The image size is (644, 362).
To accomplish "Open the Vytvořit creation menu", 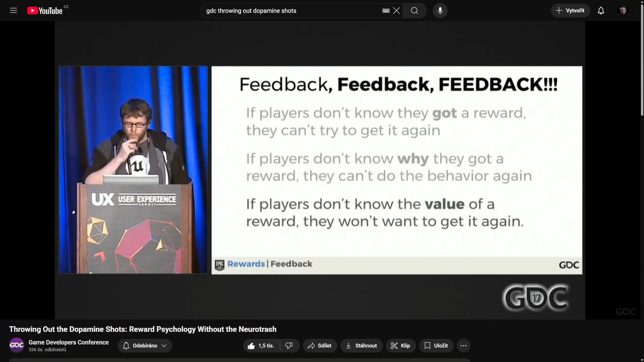I will 570,10.
